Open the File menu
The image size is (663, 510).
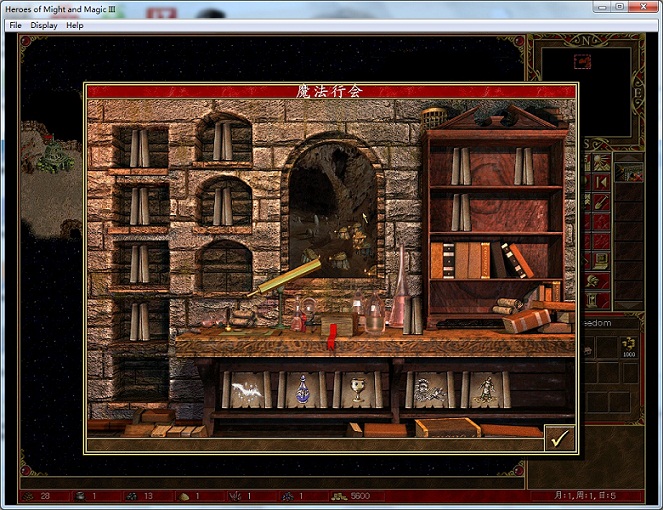(15, 25)
